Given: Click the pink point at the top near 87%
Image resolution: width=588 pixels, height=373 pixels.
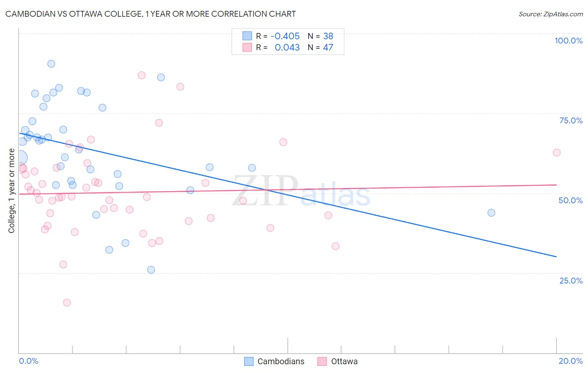Looking at the screenshot, I should [142, 75].
